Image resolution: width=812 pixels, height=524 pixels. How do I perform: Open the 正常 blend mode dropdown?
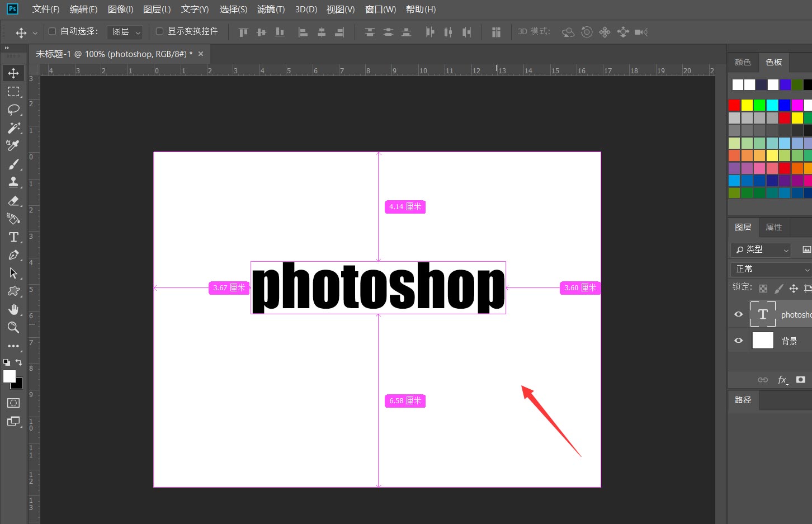click(x=771, y=269)
